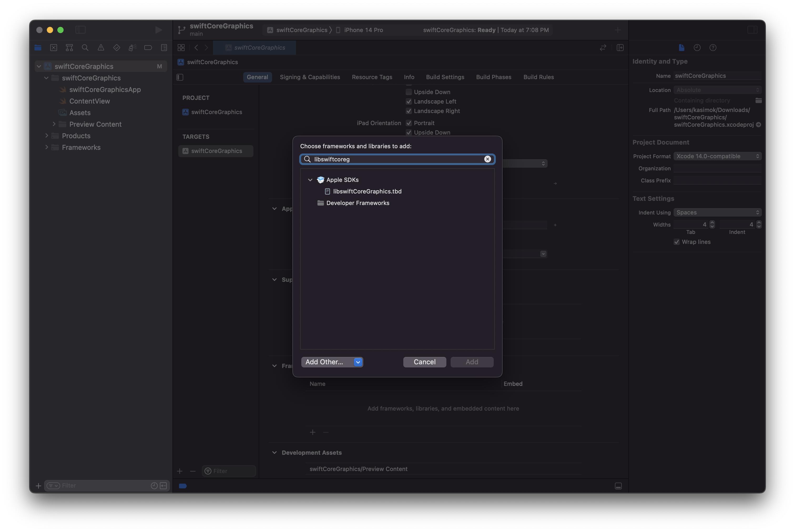
Task: Click the Cancel button
Action: [424, 362]
